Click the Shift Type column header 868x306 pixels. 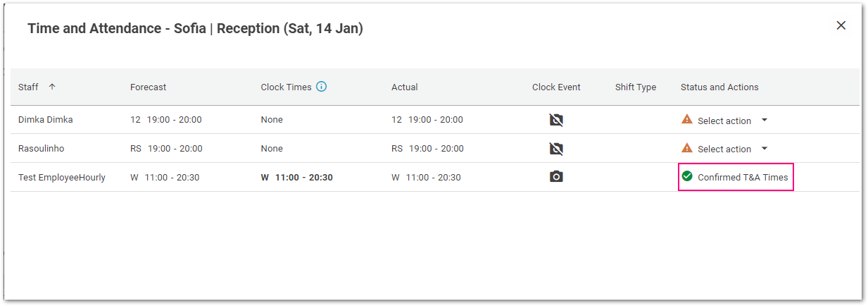tap(636, 87)
